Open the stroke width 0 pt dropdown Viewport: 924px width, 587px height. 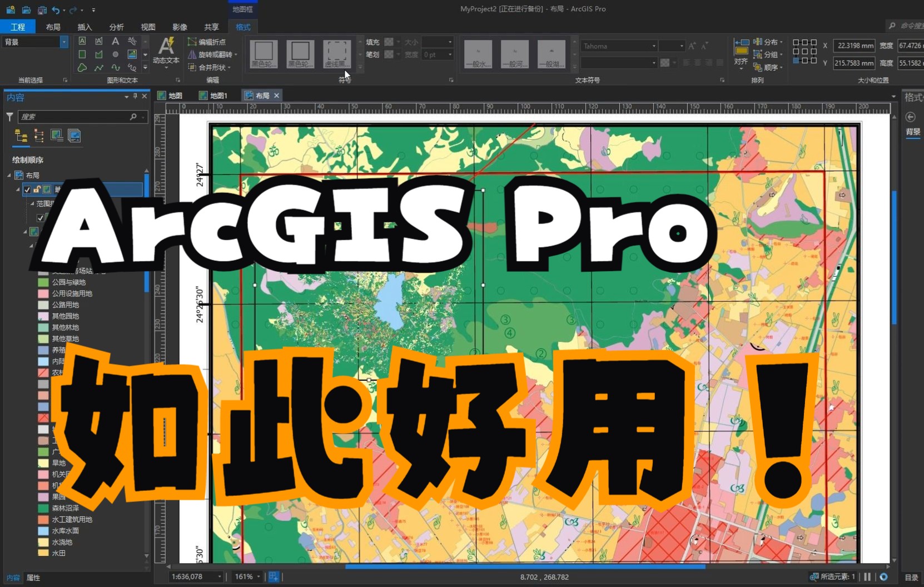pyautogui.click(x=450, y=54)
